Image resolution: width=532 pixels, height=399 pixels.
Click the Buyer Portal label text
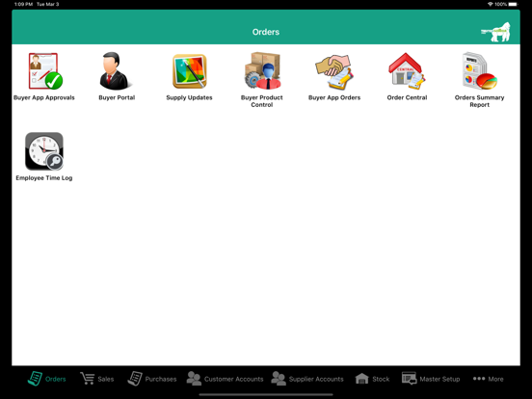click(117, 97)
